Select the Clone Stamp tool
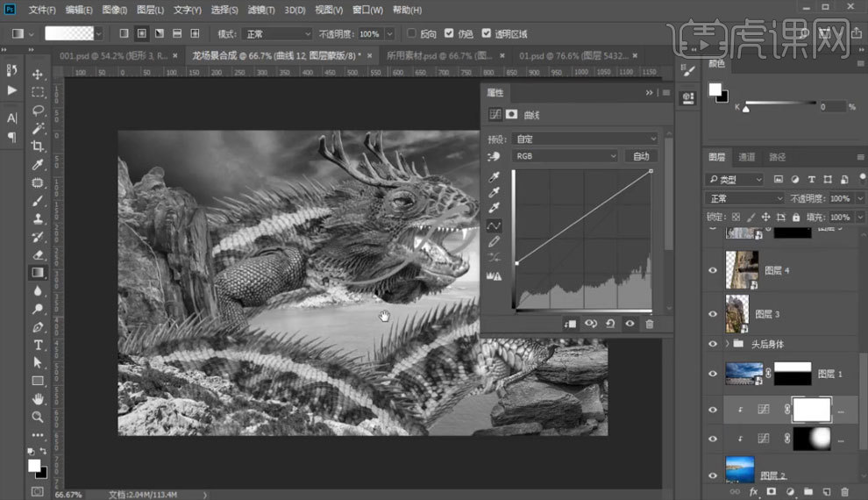 click(x=38, y=218)
